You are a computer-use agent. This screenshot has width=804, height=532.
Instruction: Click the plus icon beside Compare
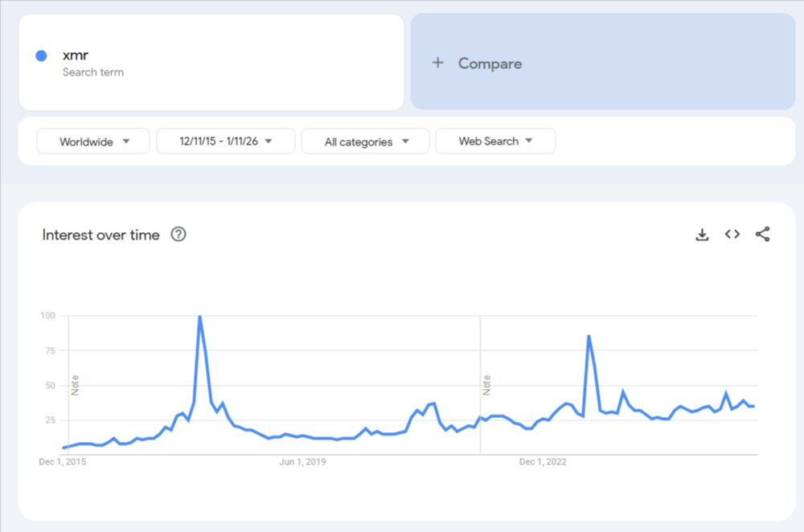[x=437, y=63]
